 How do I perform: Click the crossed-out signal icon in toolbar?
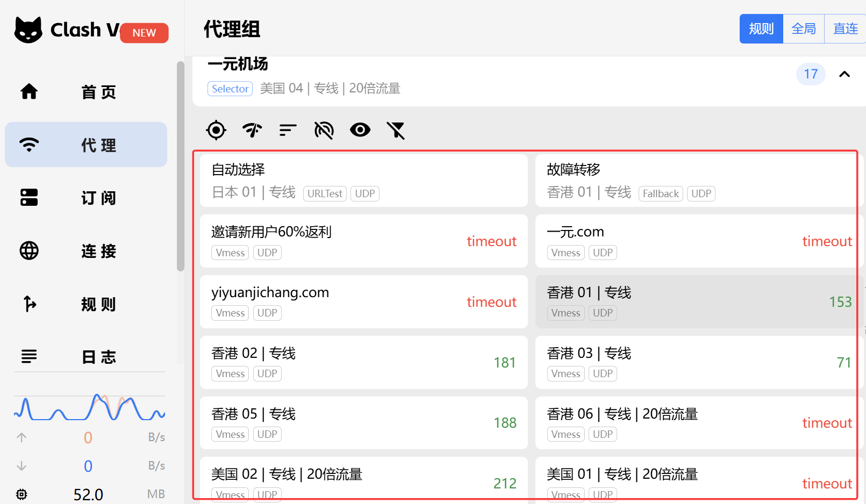(x=324, y=130)
